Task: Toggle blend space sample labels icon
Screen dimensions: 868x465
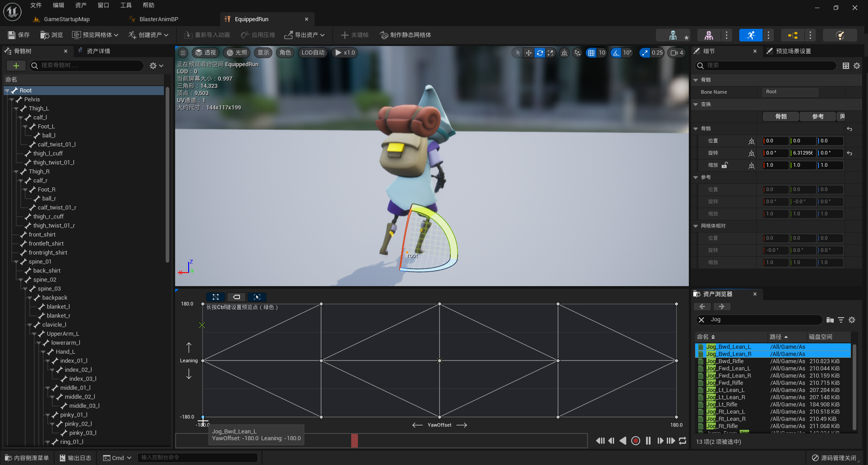Action: pos(236,297)
